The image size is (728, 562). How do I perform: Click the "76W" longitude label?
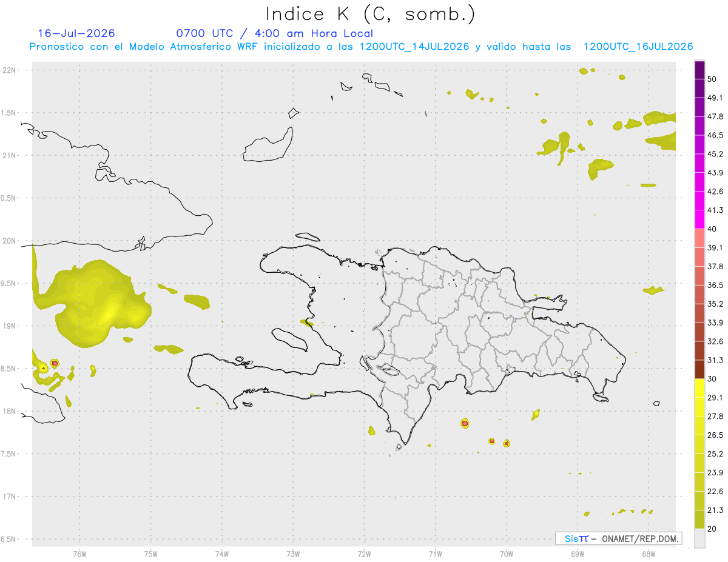[x=79, y=554]
